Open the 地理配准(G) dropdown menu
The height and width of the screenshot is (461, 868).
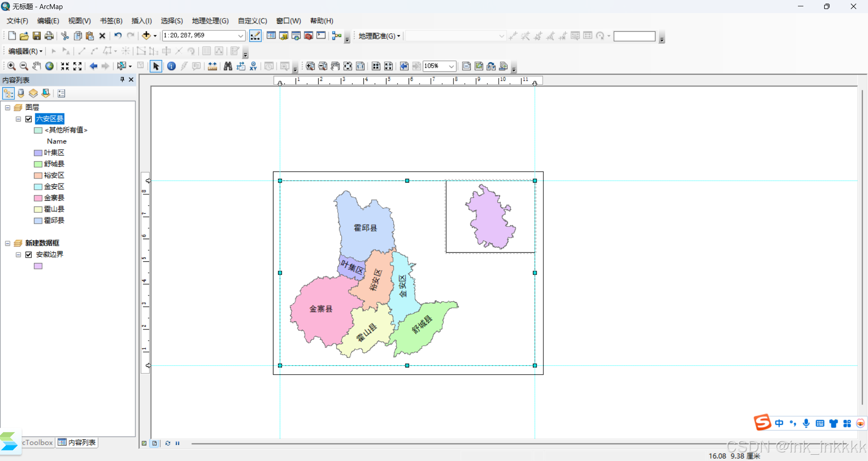[379, 36]
